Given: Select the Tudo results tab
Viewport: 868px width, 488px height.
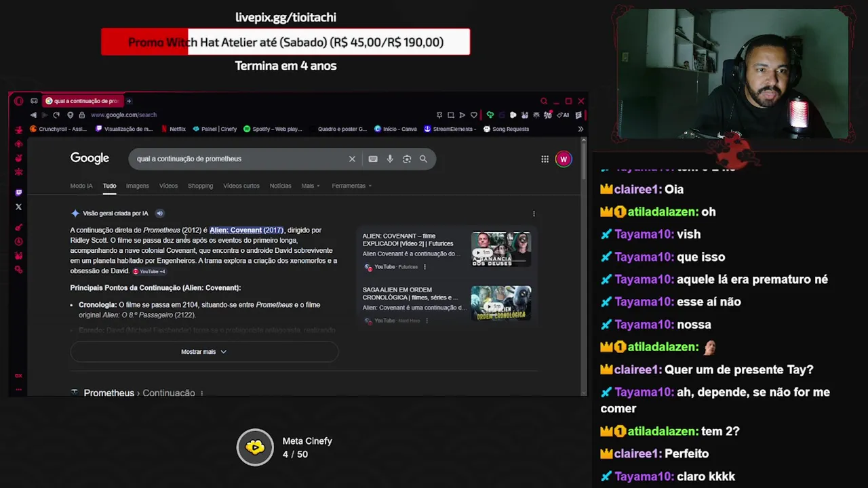Looking at the screenshot, I should click(109, 186).
